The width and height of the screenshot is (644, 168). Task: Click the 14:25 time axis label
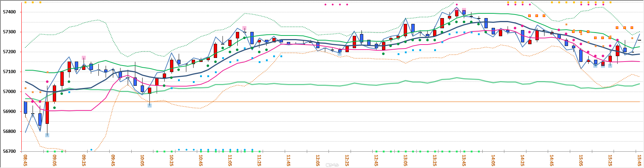tap(522, 160)
